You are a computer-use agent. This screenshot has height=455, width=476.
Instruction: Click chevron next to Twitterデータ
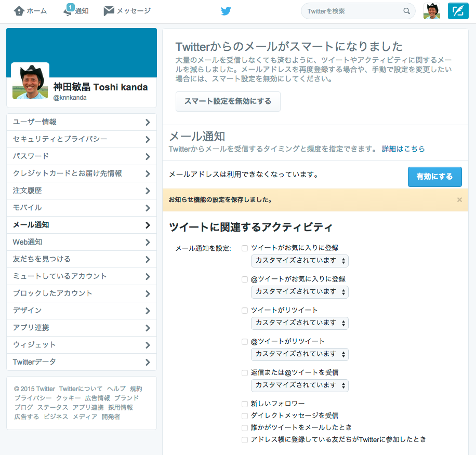148,362
